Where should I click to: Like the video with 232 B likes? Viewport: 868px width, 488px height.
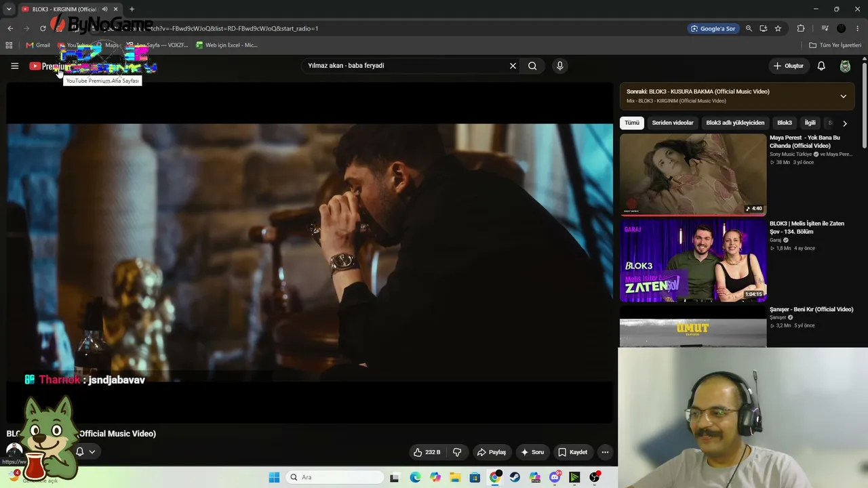coord(427,452)
